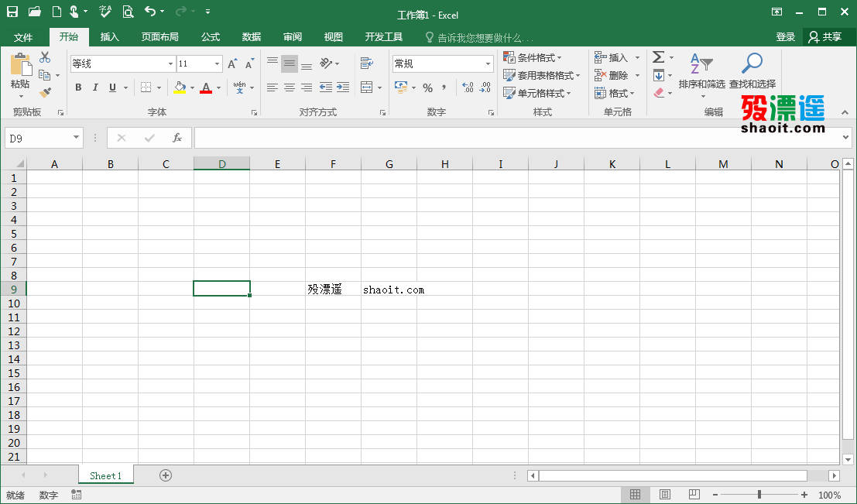Viewport: 857px width, 504px height.
Task: Click the Open folder icon in quick access toolbar
Action: coord(34,12)
